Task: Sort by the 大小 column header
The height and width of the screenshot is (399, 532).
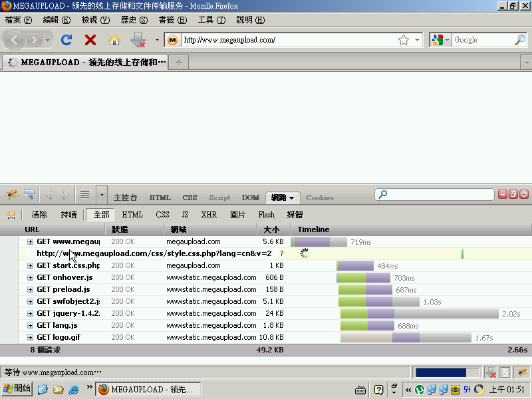Action: click(273, 229)
